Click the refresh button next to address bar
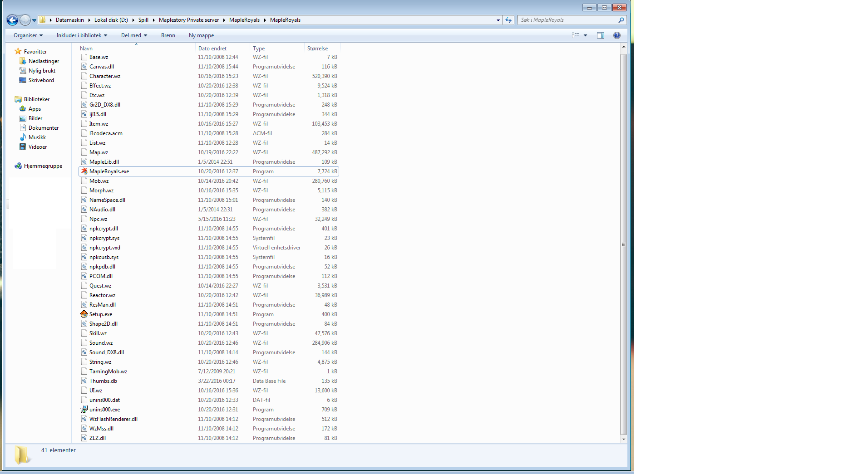This screenshot has width=868, height=474. coord(508,20)
